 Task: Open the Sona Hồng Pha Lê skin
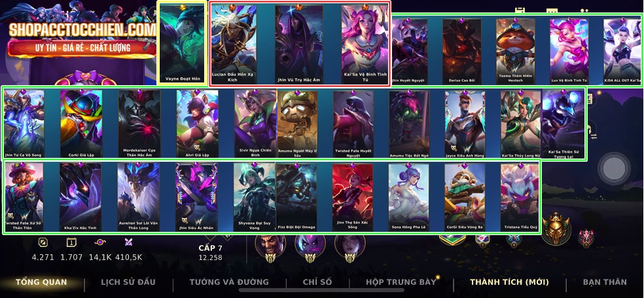point(408,198)
